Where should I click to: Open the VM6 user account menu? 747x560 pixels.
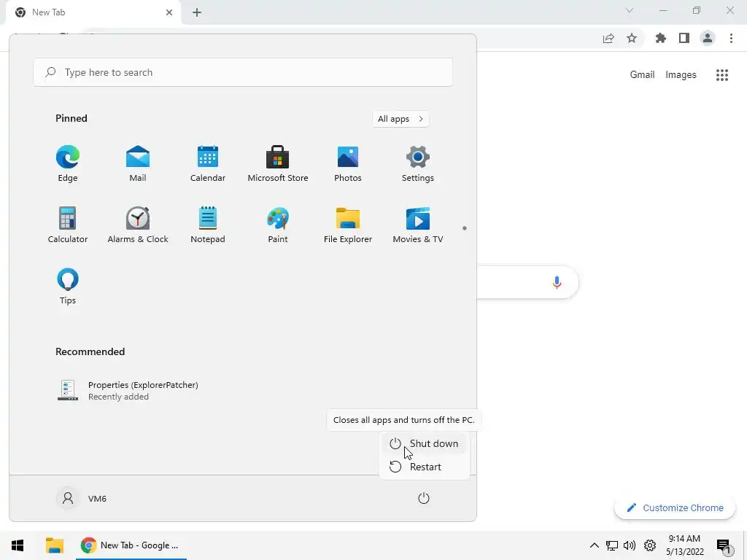pos(82,499)
